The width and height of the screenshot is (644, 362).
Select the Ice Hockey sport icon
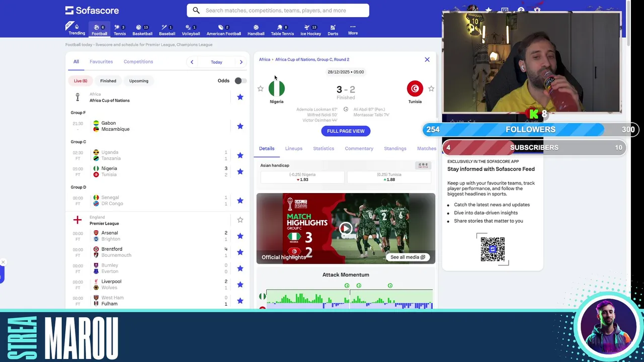310,30
